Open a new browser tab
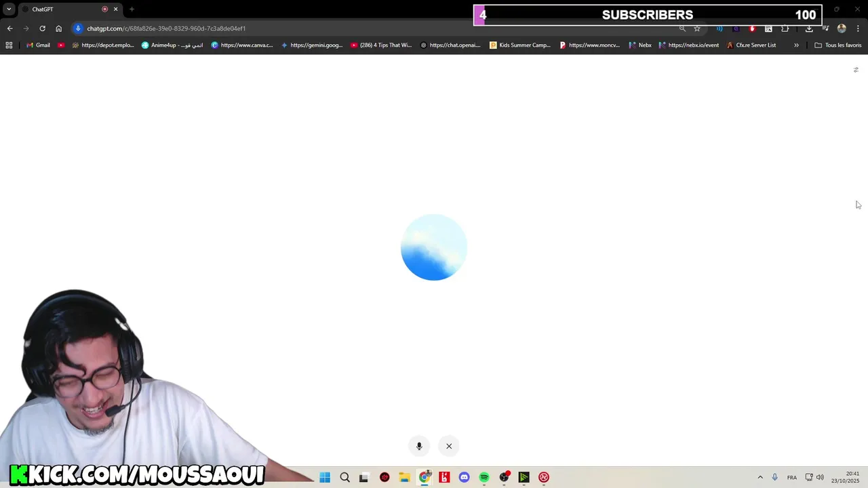The width and height of the screenshot is (868, 488). tap(132, 9)
